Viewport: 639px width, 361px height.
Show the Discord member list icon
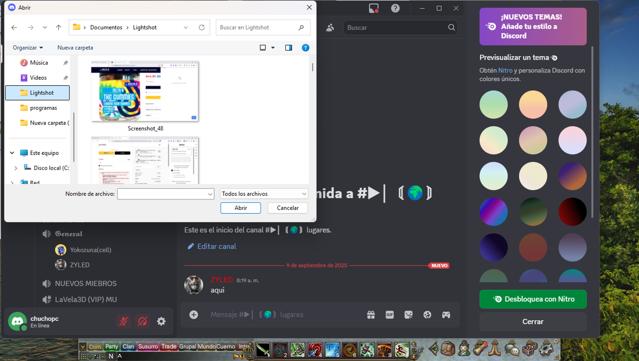[330, 28]
